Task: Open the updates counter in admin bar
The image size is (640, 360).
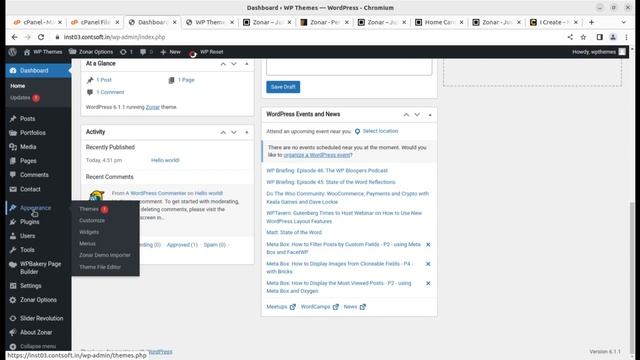Action: [126, 52]
